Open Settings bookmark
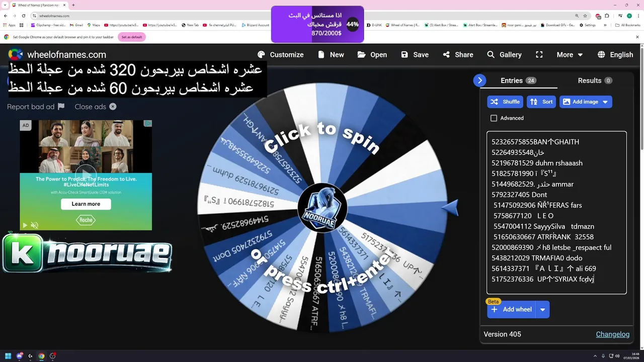Image resolution: width=644 pixels, height=362 pixels. click(587, 25)
